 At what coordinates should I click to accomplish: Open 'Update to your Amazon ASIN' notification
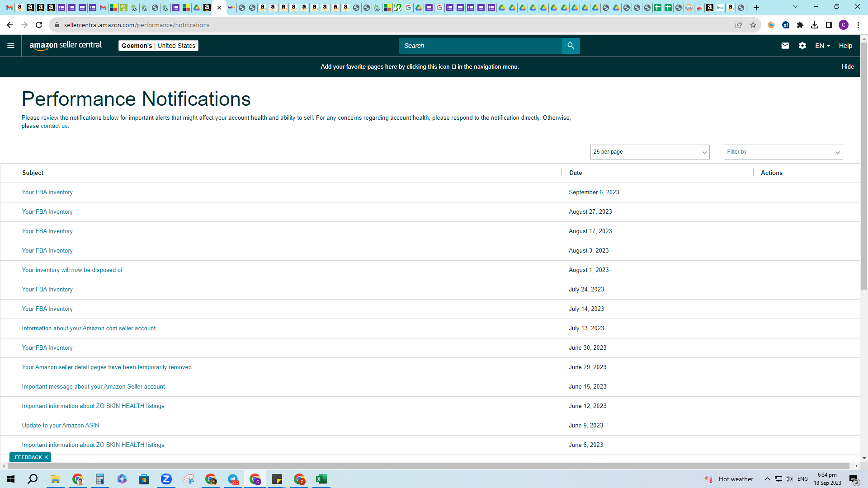[61, 426]
